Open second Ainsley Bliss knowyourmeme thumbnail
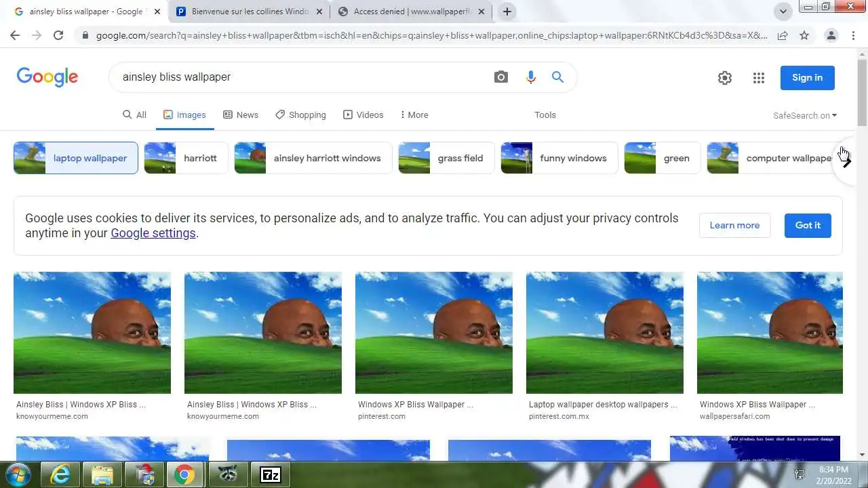868x488 pixels. [x=263, y=333]
